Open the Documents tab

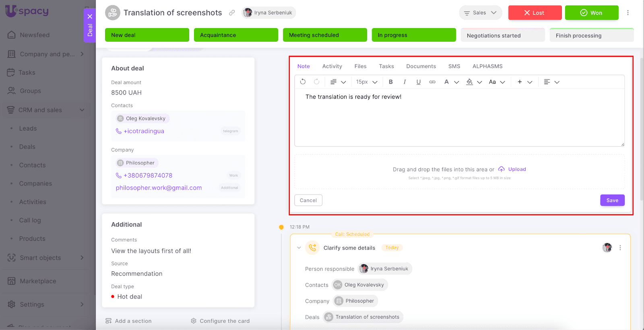point(421,66)
